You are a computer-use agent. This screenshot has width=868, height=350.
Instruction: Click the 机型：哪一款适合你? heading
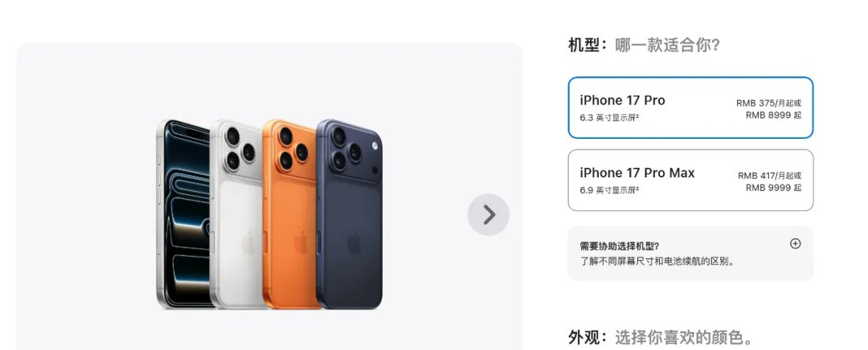point(644,45)
